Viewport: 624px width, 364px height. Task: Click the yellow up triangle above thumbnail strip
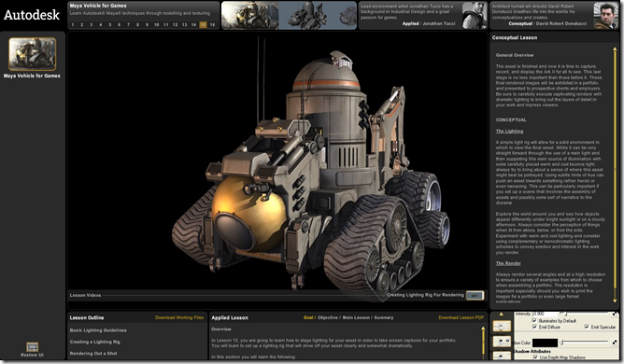pyautogui.click(x=501, y=315)
